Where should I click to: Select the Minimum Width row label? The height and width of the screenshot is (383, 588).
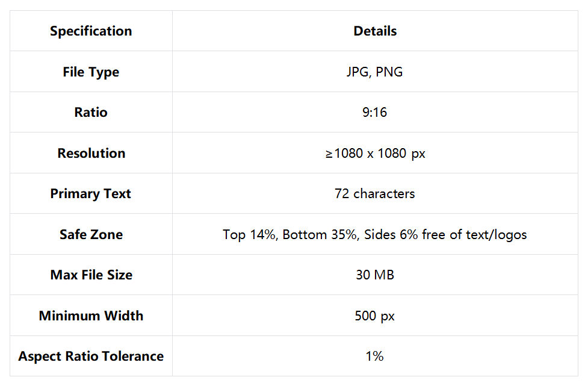(x=91, y=316)
